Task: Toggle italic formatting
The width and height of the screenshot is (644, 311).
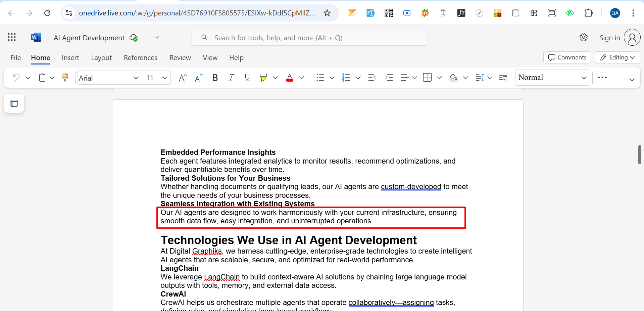Action: click(x=231, y=78)
